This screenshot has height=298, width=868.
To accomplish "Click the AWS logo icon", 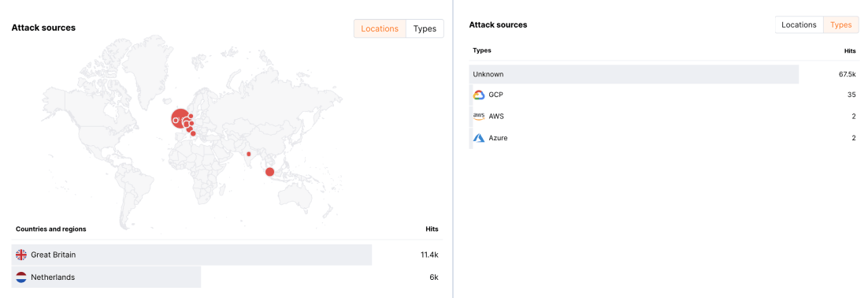I will [479, 117].
